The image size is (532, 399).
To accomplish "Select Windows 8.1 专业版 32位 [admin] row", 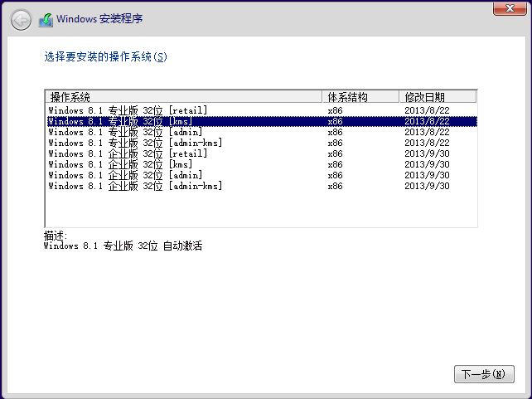I will point(262,132).
